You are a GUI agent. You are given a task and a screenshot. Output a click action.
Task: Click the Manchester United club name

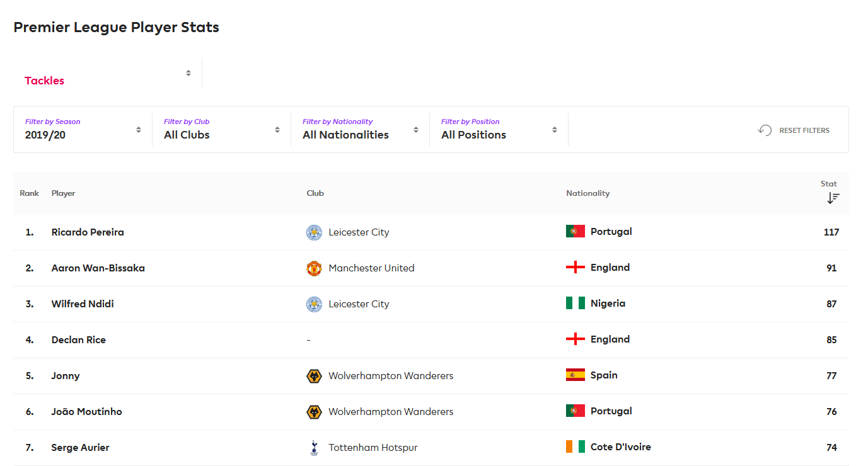tap(371, 268)
